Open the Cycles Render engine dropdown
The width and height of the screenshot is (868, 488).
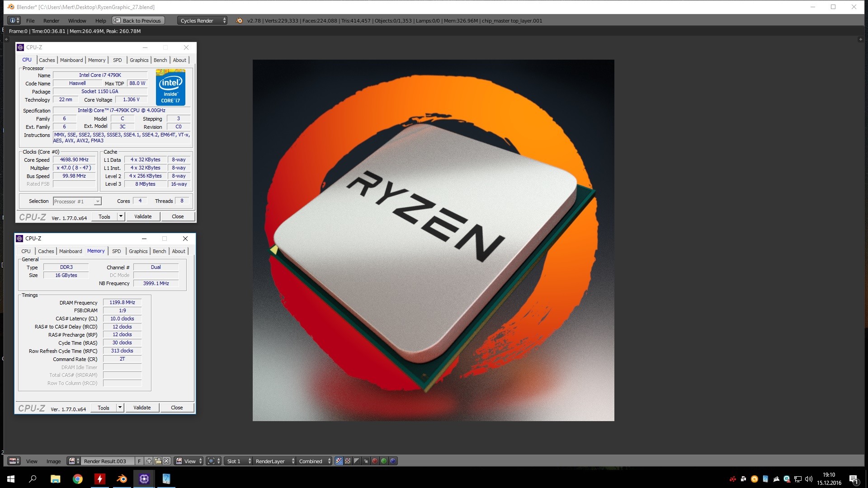202,21
